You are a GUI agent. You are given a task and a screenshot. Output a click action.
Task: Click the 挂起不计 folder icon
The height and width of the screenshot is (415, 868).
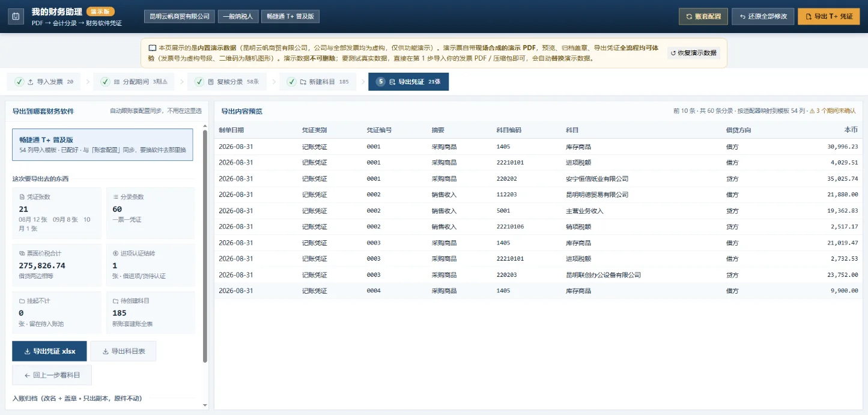22,301
